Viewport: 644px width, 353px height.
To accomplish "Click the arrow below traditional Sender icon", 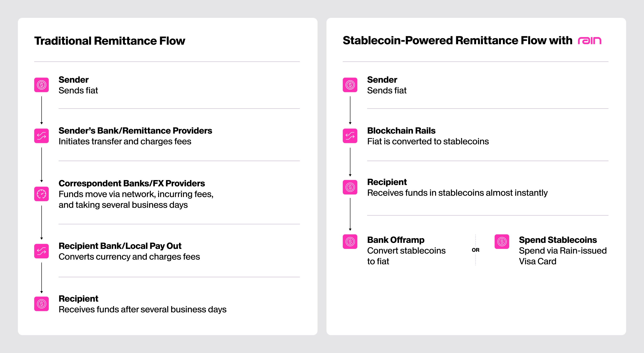I will 42,110.
